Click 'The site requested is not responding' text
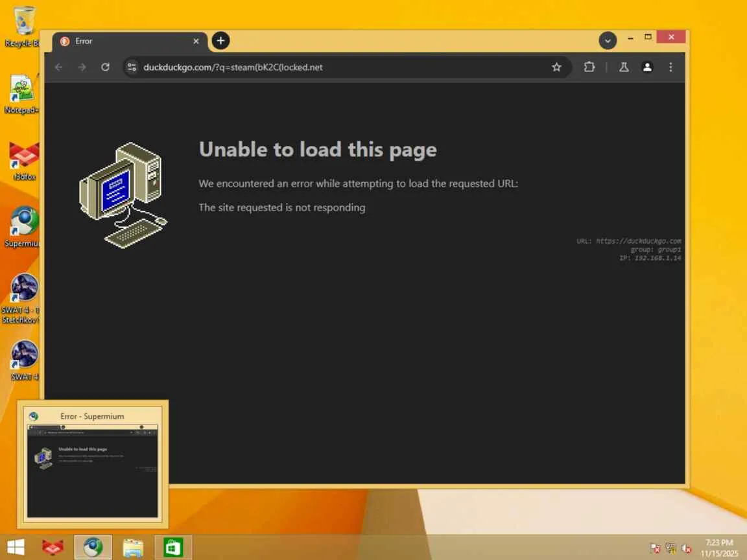 tap(282, 207)
